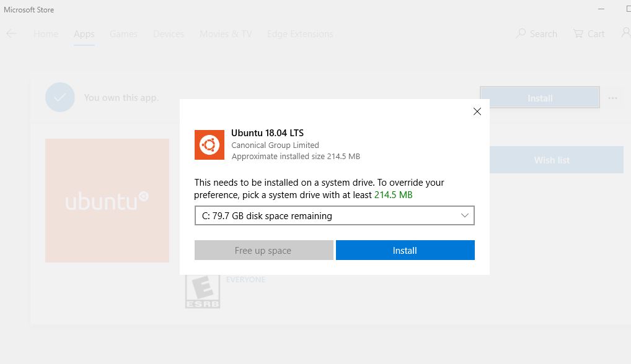This screenshot has height=364, width=631.
Task: Click the Ubuntu orange logo icon in dialog
Action: pyautogui.click(x=210, y=145)
